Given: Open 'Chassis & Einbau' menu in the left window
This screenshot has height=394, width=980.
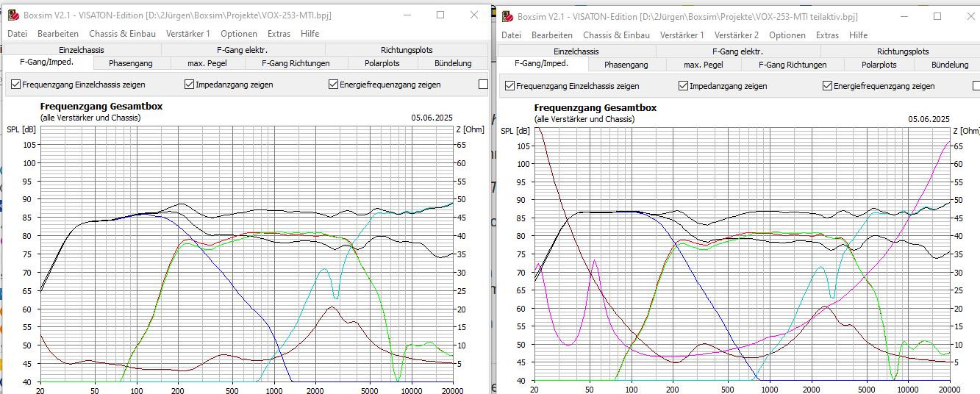Looking at the screenshot, I should pyautogui.click(x=122, y=33).
